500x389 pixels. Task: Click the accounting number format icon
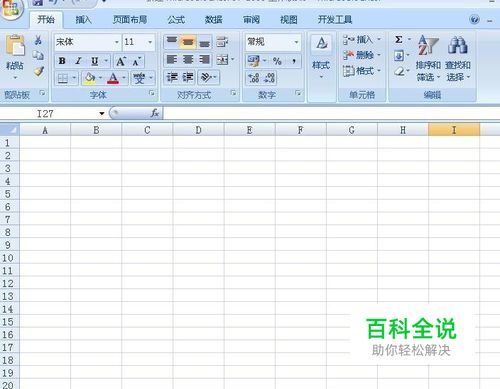click(253, 61)
